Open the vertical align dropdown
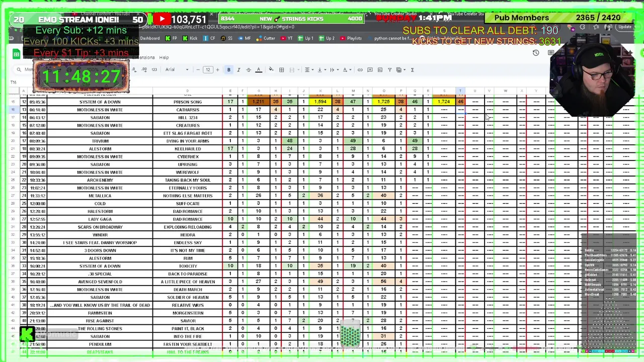The width and height of the screenshot is (644, 362). (x=321, y=70)
